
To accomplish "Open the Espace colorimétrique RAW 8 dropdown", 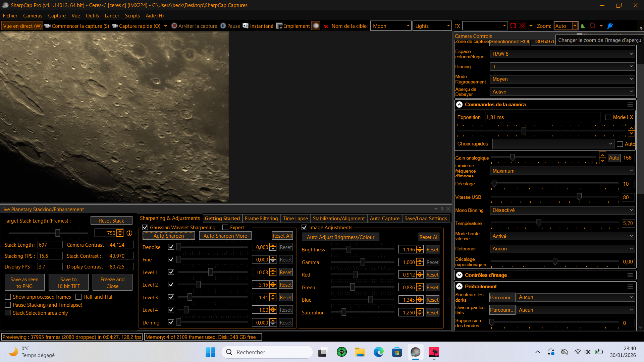I will (562, 54).
